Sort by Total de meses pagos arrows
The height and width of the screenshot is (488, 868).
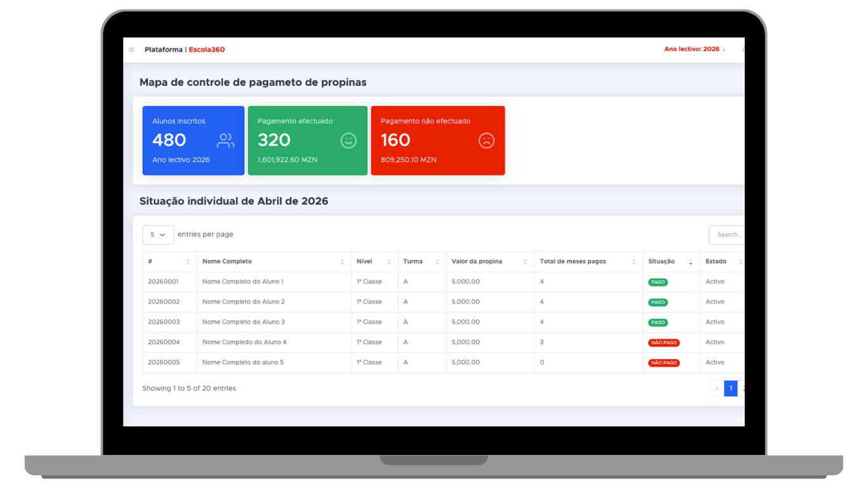point(634,262)
